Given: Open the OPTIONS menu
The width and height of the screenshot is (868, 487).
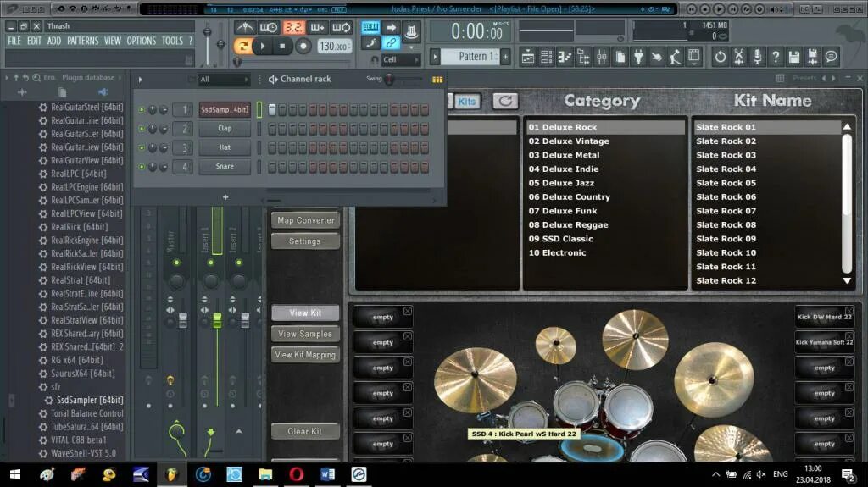Looking at the screenshot, I should point(142,41).
